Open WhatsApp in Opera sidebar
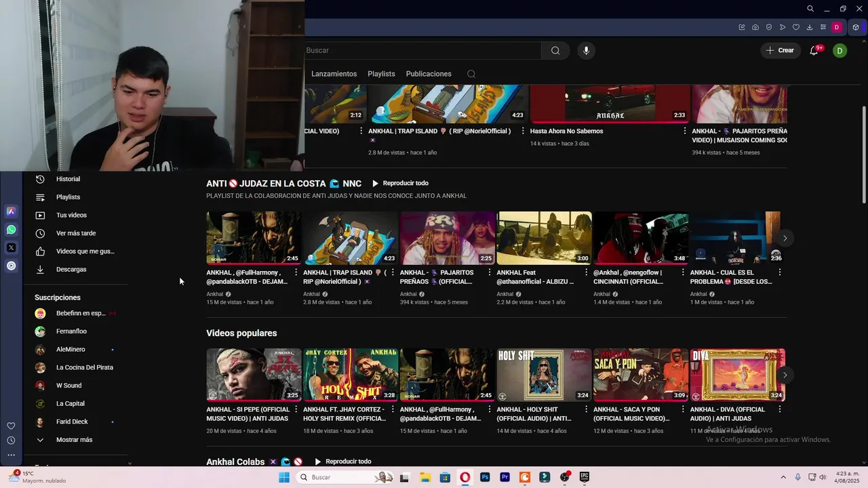Viewport: 868px width, 488px height. [x=11, y=230]
